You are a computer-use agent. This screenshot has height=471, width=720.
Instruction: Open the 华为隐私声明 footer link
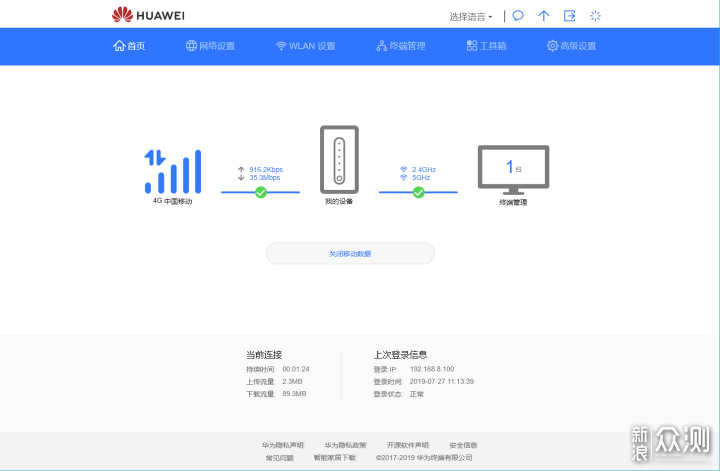[283, 445]
